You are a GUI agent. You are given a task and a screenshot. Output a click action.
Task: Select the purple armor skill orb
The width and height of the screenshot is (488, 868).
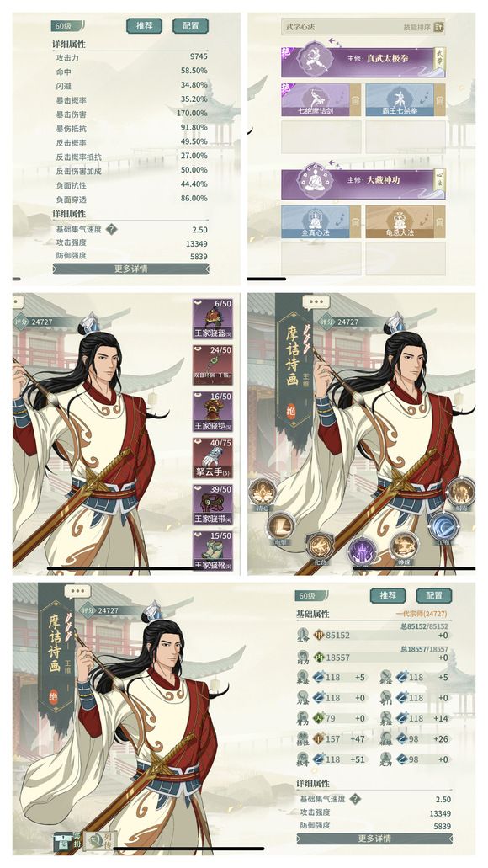tap(362, 551)
